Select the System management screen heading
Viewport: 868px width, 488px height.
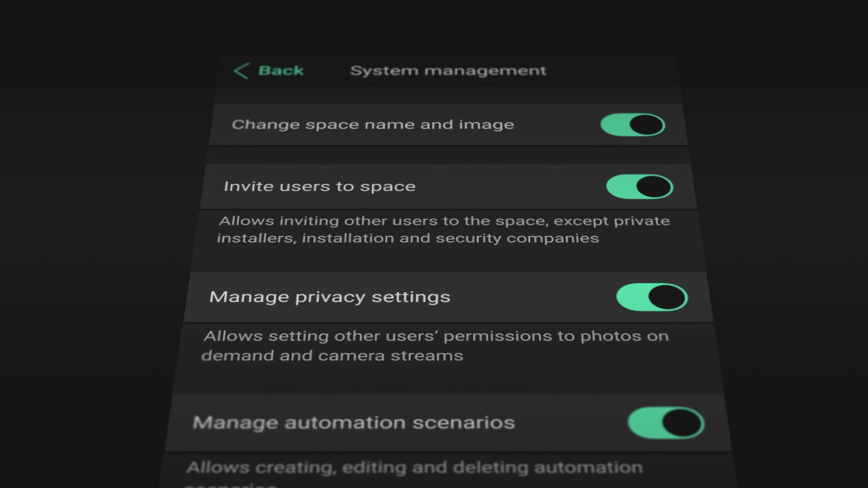coord(448,70)
